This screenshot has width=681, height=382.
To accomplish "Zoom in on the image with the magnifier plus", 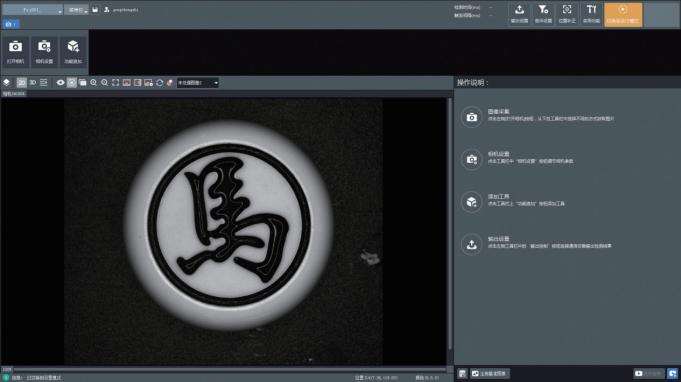I will 93,82.
